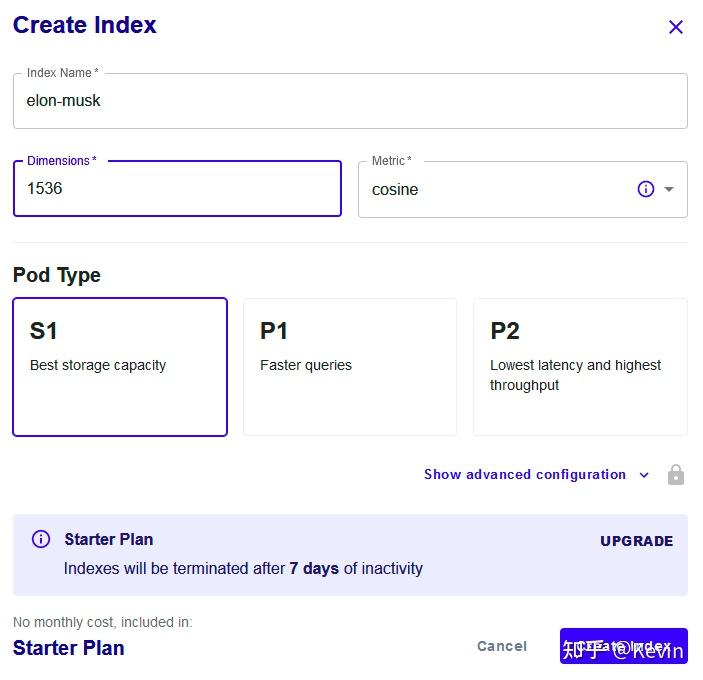The height and width of the screenshot is (680, 703).
Task: Click Show advanced configuration link
Action: pos(525,474)
